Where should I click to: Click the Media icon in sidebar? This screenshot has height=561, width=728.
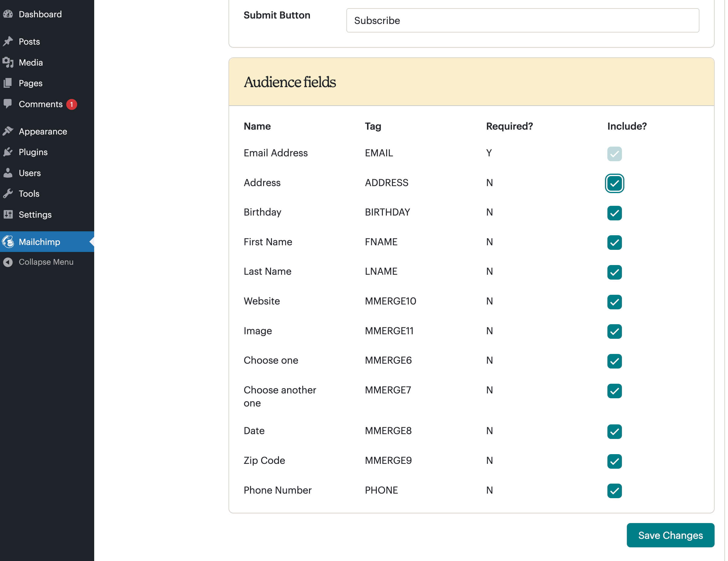click(8, 62)
